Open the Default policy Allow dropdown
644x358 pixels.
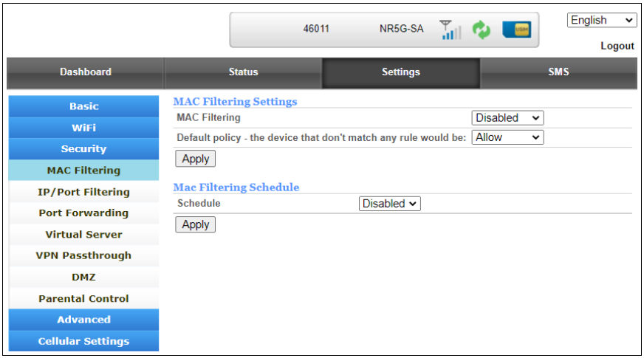[x=507, y=137]
